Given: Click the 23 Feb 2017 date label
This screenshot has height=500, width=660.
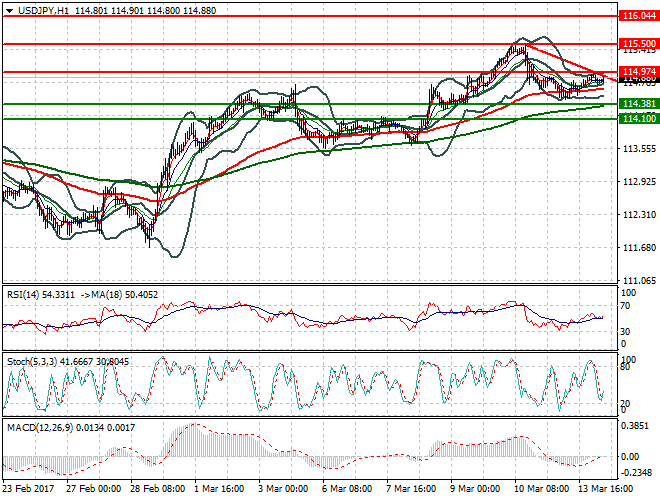Looking at the screenshot, I should 28,489.
